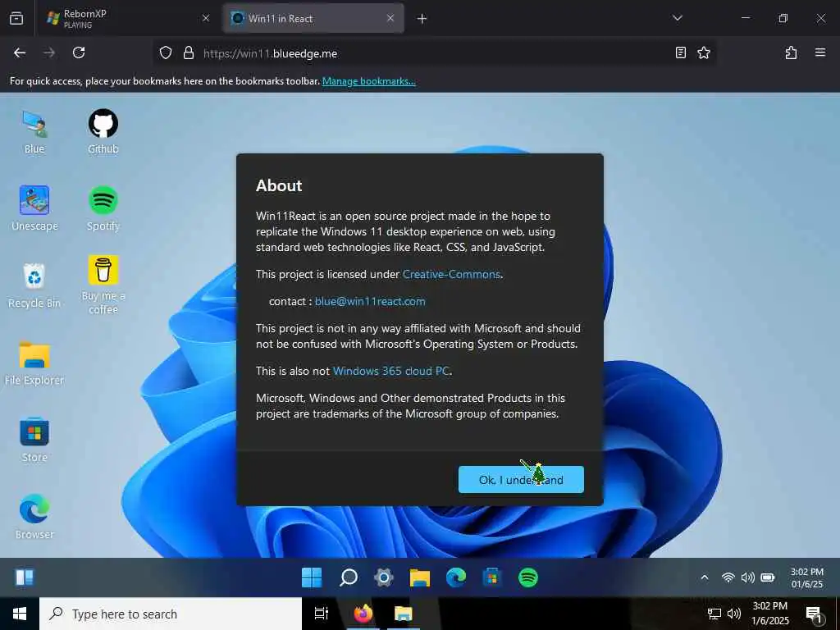Go back to previous page

(20, 53)
